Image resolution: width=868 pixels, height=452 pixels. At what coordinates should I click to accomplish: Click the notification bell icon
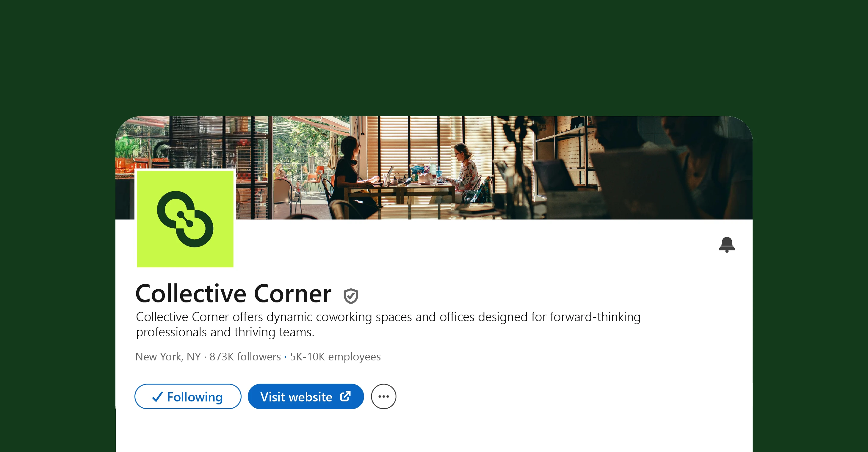[726, 244]
